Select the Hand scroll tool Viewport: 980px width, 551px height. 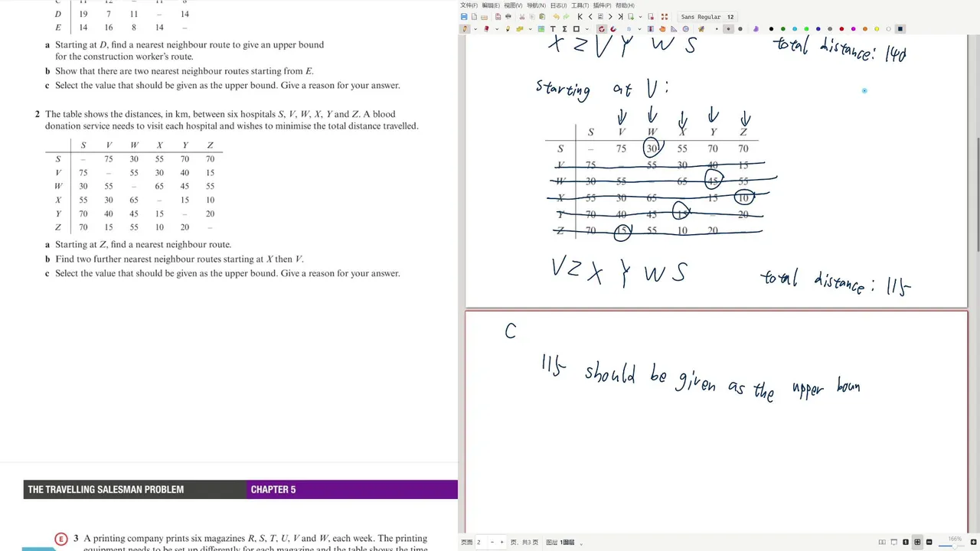(662, 29)
